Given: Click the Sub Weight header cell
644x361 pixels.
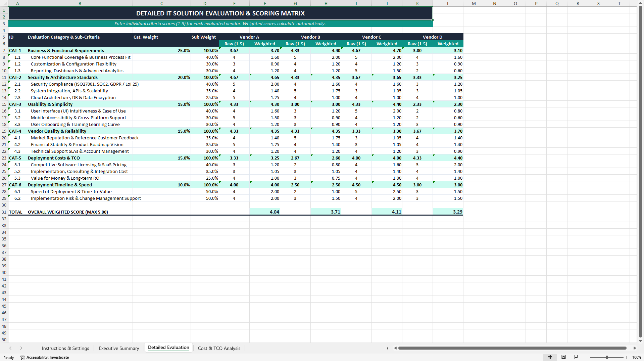Looking at the screenshot, I should 205,37.
